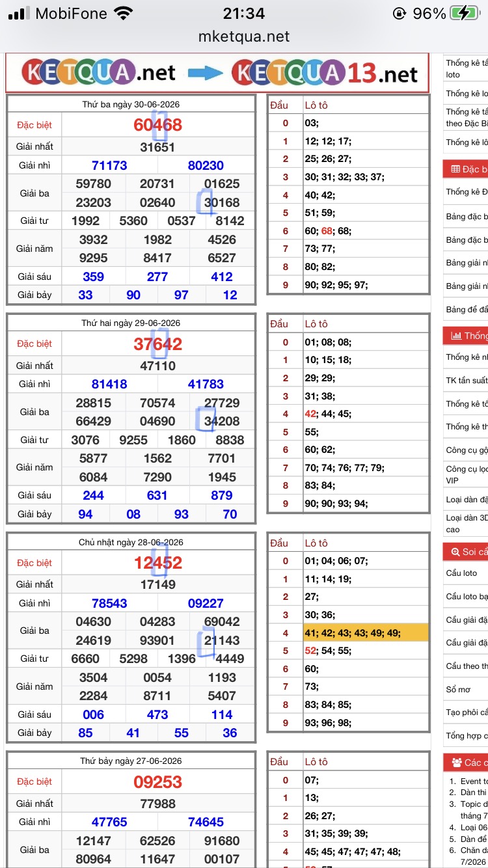Tap the Wi-Fi icon in status bar
Viewport: 488px width, 868px height.
(122, 13)
